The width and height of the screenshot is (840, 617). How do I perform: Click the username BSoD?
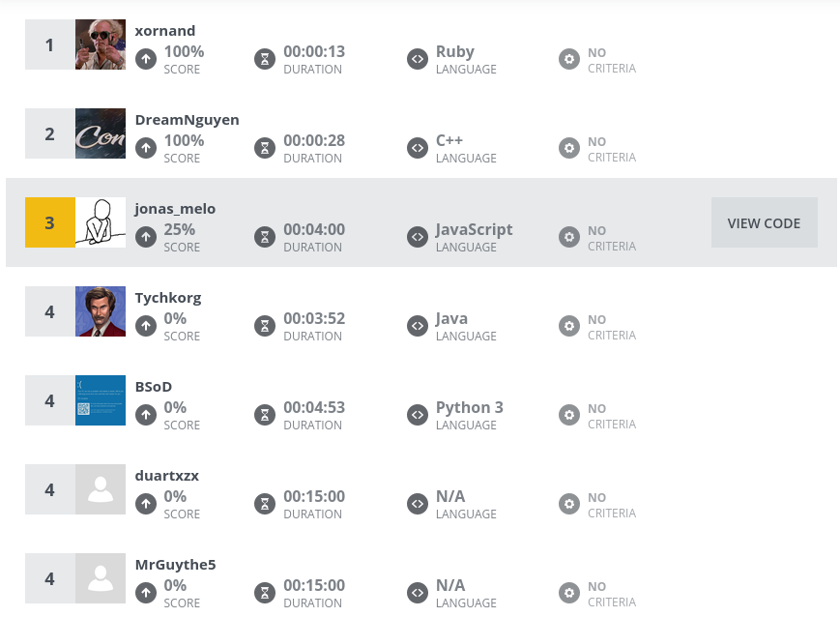pyautogui.click(x=154, y=387)
